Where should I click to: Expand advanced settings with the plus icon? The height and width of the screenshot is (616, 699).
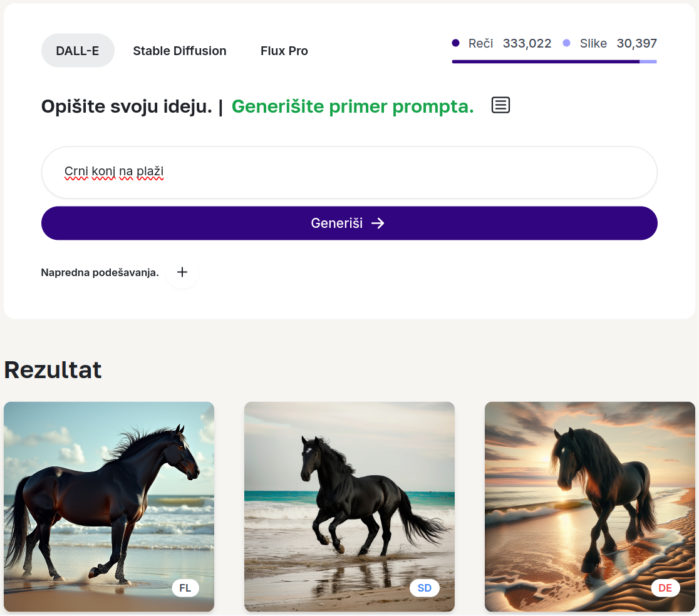(x=182, y=272)
